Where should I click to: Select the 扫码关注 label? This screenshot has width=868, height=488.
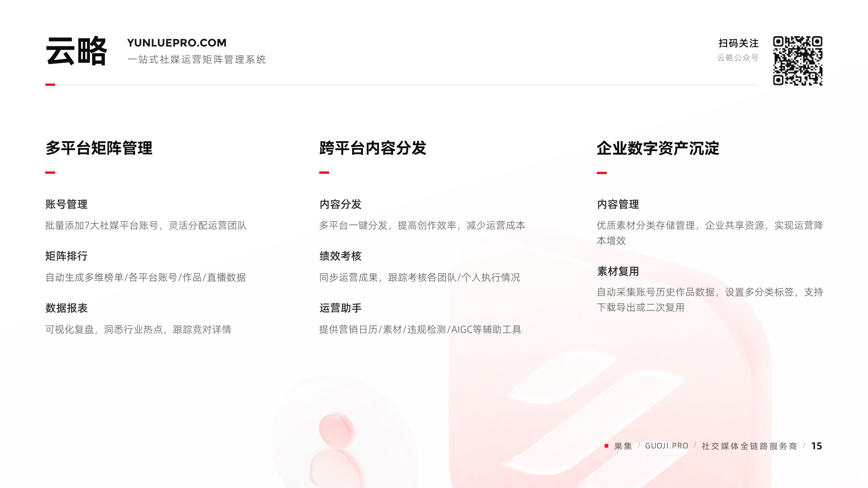click(738, 43)
